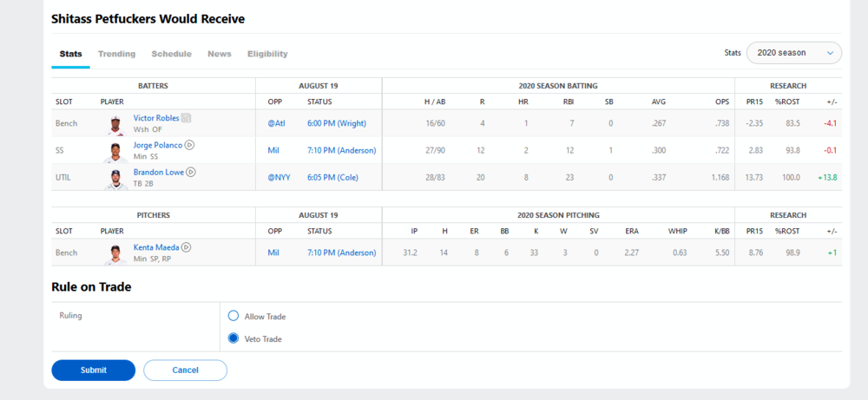Image resolution: width=868 pixels, height=400 pixels.
Task: Select the Veto Trade radio button
Action: 233,338
